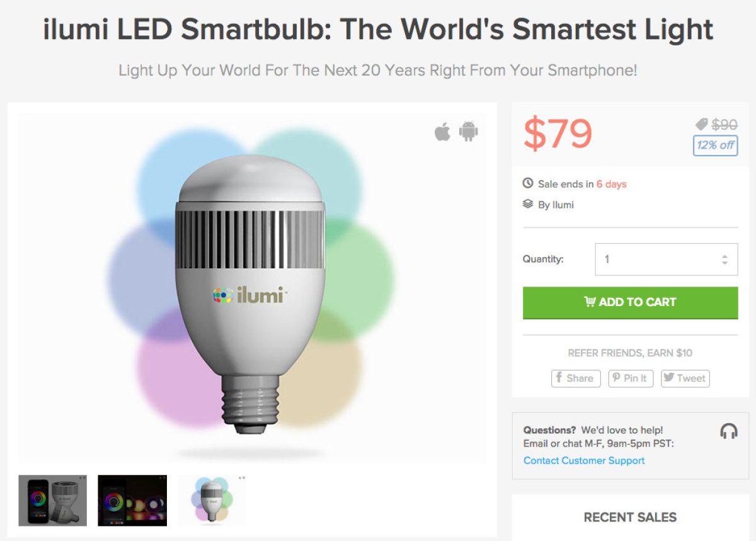
Task: Click the Android robot icon
Action: (x=468, y=132)
